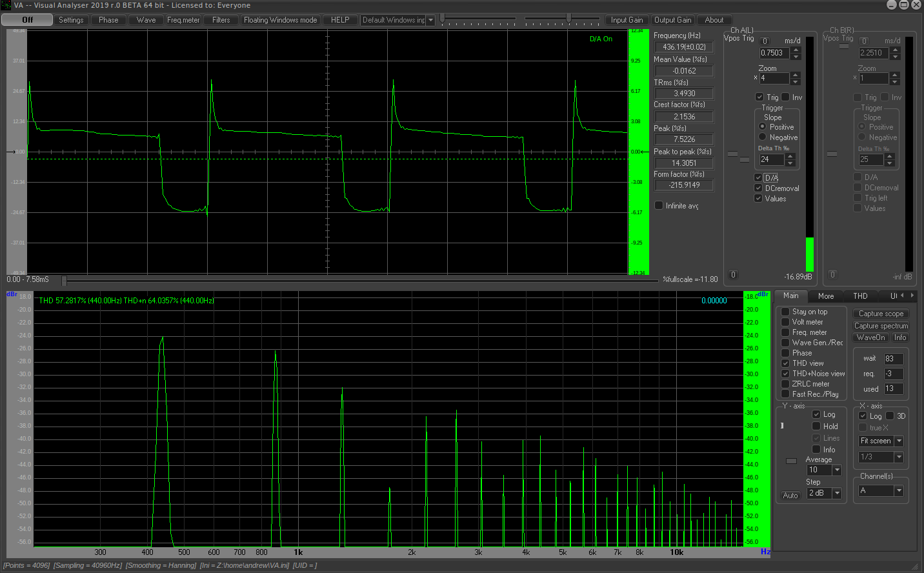Enable Infinite avg checkbox

point(659,205)
